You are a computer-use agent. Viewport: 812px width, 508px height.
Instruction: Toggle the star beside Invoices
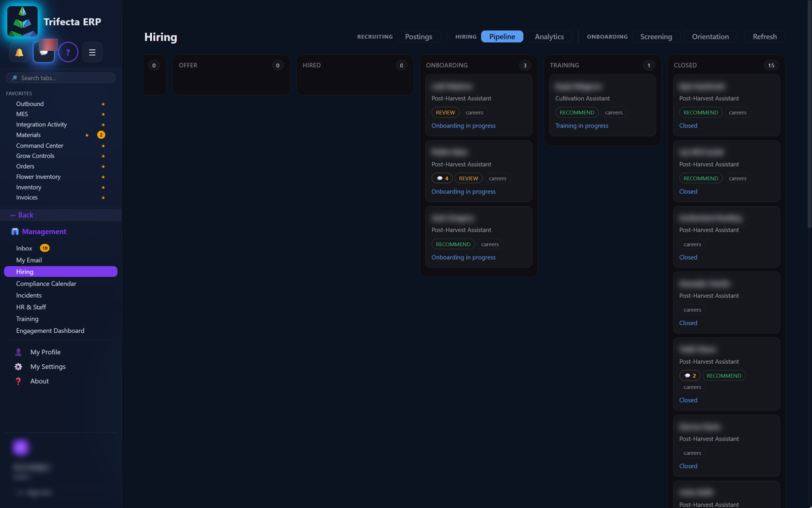pos(103,198)
